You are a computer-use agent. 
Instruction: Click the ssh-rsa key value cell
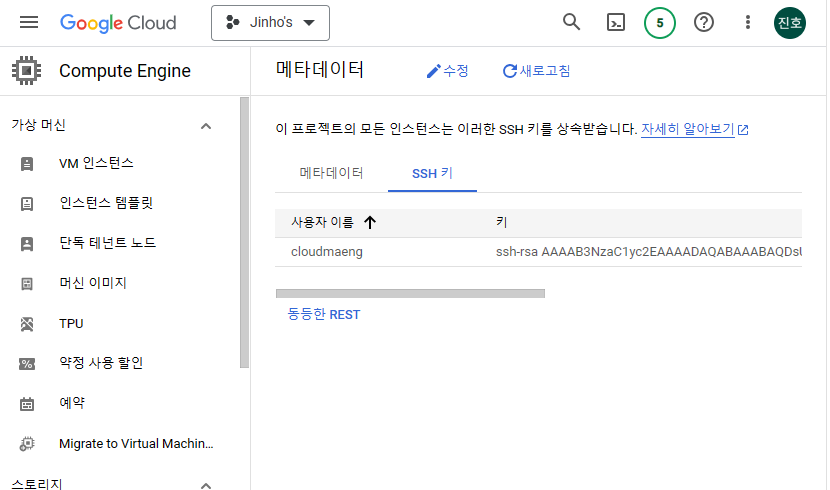648,252
